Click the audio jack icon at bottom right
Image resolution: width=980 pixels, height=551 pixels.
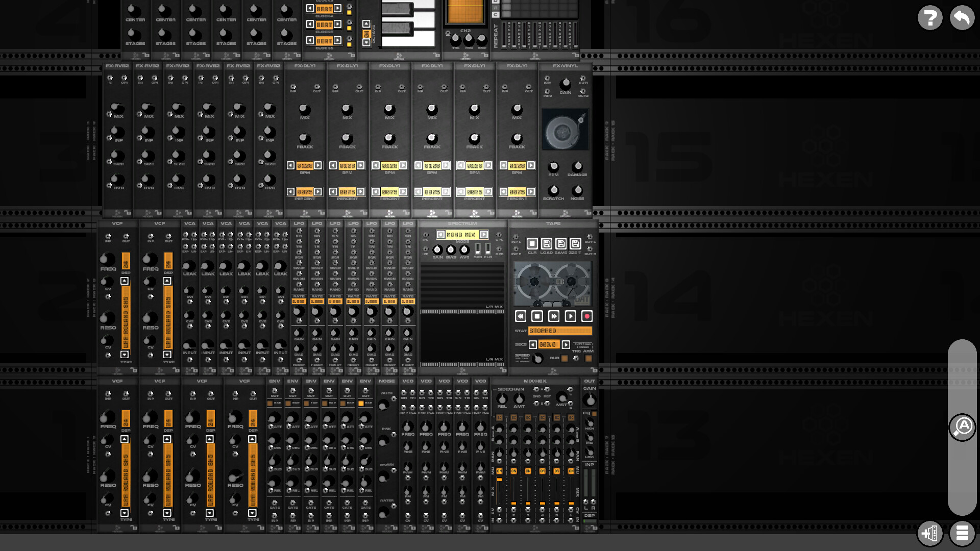point(930,534)
